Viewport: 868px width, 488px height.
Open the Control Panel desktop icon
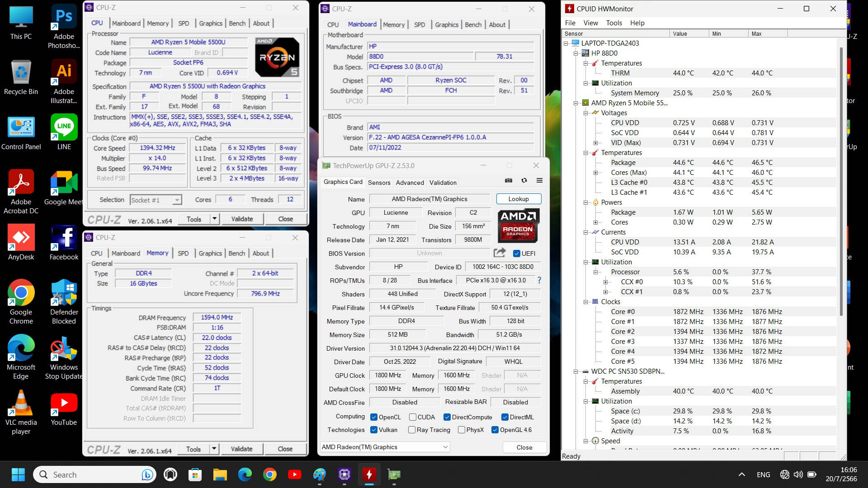coord(21,133)
